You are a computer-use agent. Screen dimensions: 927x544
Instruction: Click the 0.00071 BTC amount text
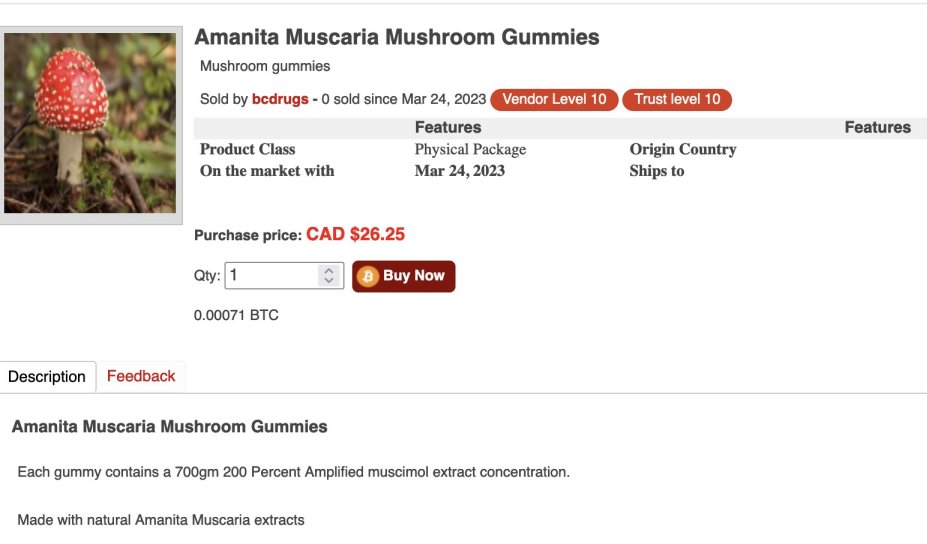236,315
